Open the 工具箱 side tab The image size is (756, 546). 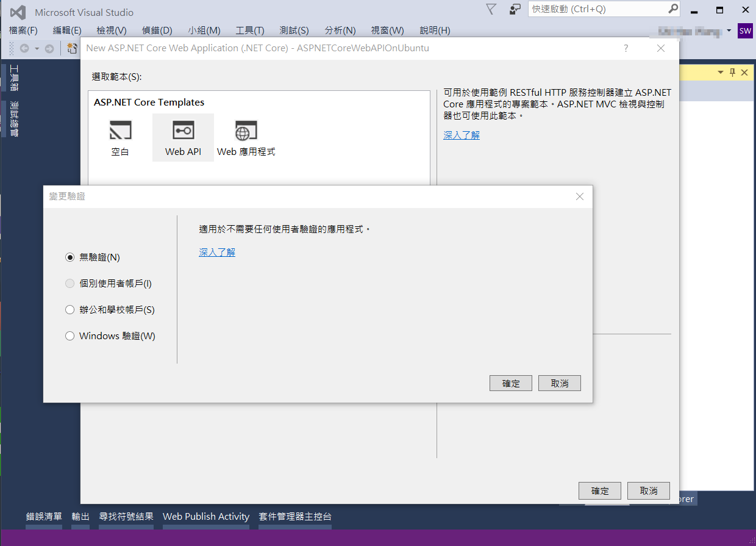coord(14,78)
